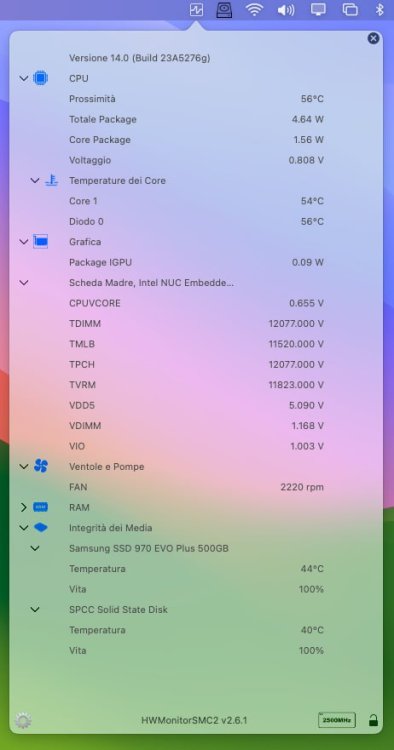Collapse the Grafica section chevron

click(x=23, y=242)
